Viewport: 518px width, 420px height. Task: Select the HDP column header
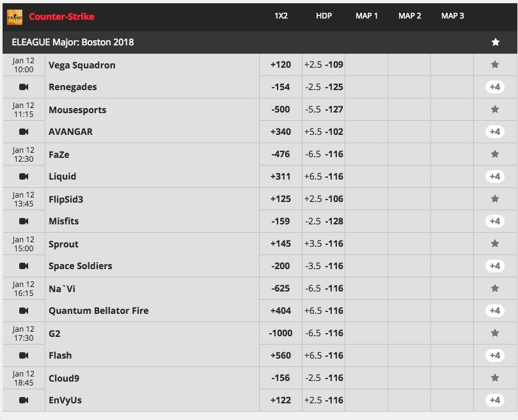click(x=324, y=16)
